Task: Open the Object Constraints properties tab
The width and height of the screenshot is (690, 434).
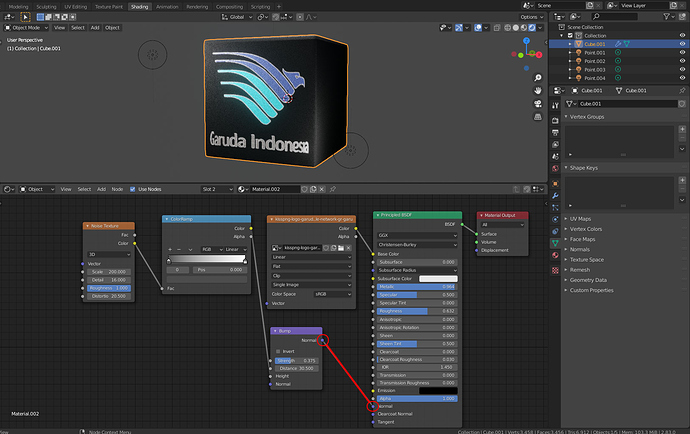Action: tap(555, 231)
